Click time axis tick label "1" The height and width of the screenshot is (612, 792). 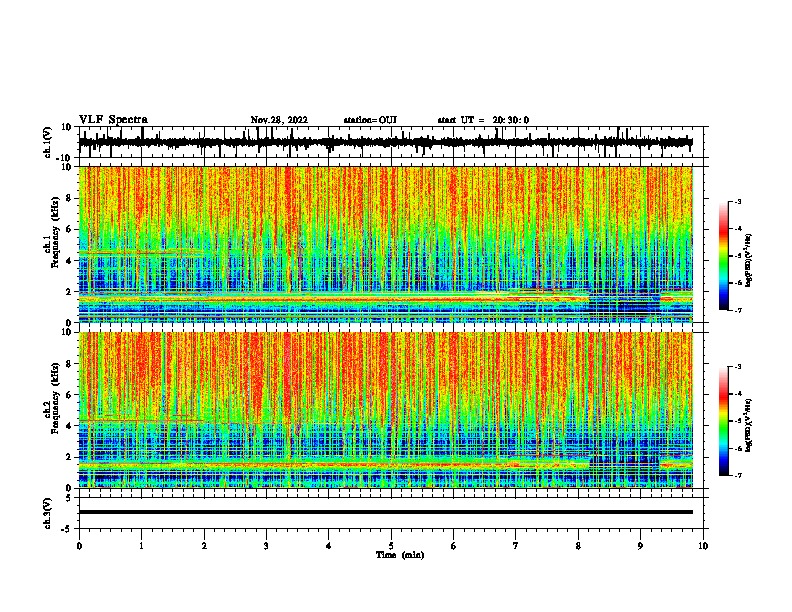click(141, 546)
